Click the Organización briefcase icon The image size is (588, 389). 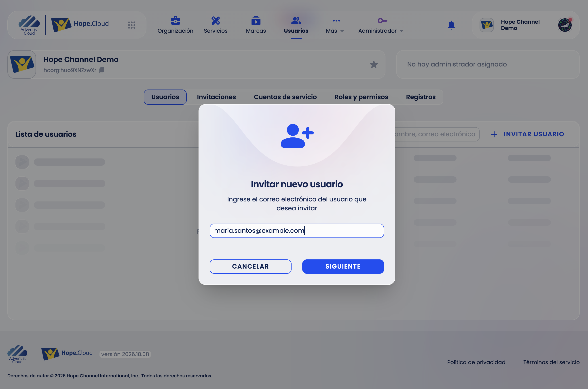pyautogui.click(x=176, y=21)
